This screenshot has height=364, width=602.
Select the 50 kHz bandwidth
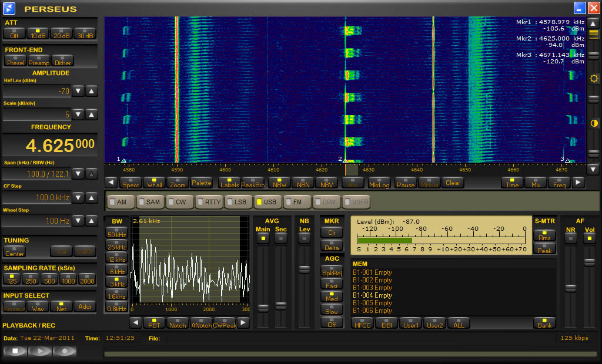pyautogui.click(x=117, y=233)
